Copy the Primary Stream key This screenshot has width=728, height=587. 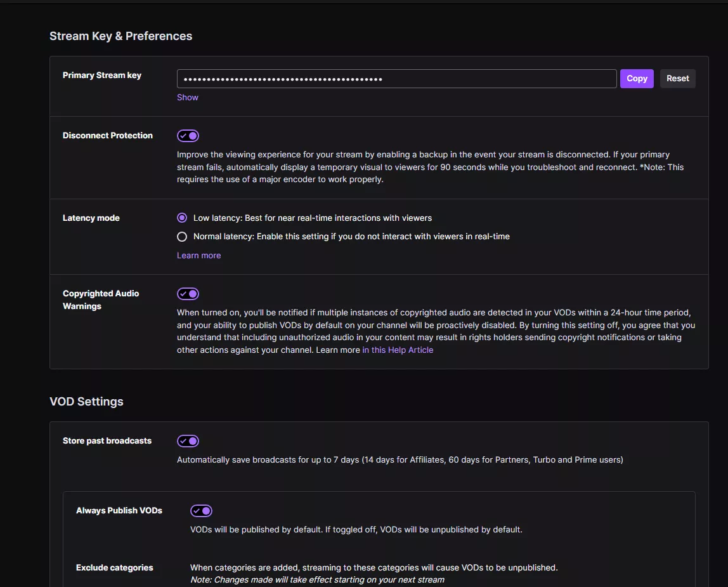(636, 78)
